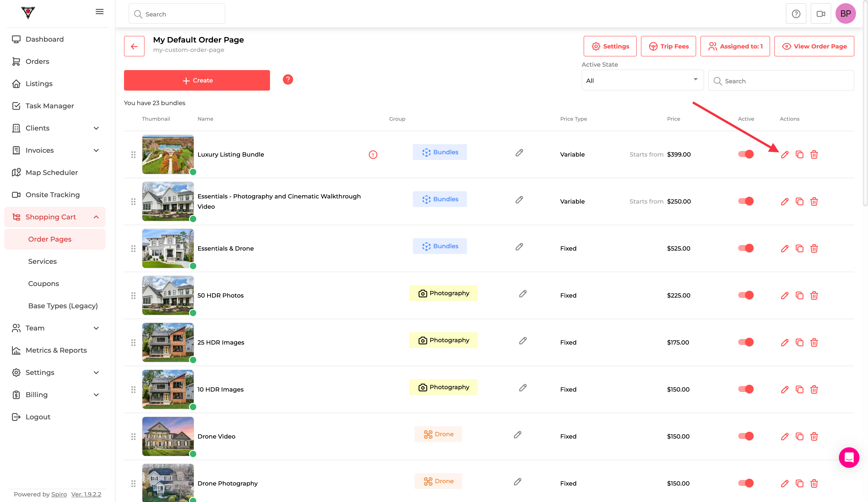This screenshot has width=868, height=502.
Task: Open the Coupons page
Action: 43,284
